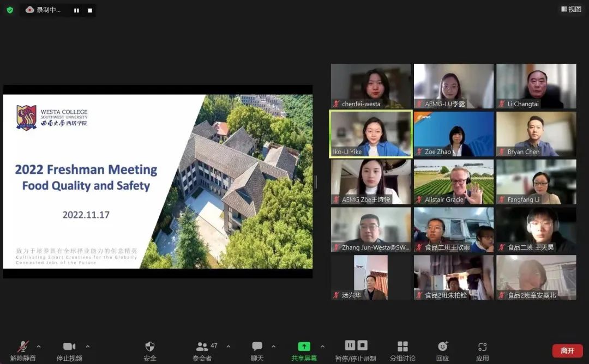Open the 回应 reactions emoji icon
Image resolution: width=589 pixels, height=364 pixels.
click(x=442, y=347)
